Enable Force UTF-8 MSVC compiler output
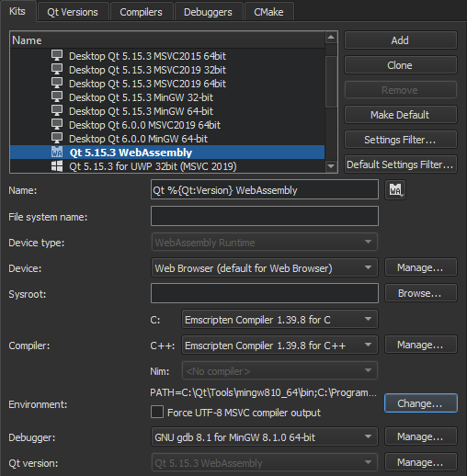This screenshot has width=467, height=476. pos(157,412)
